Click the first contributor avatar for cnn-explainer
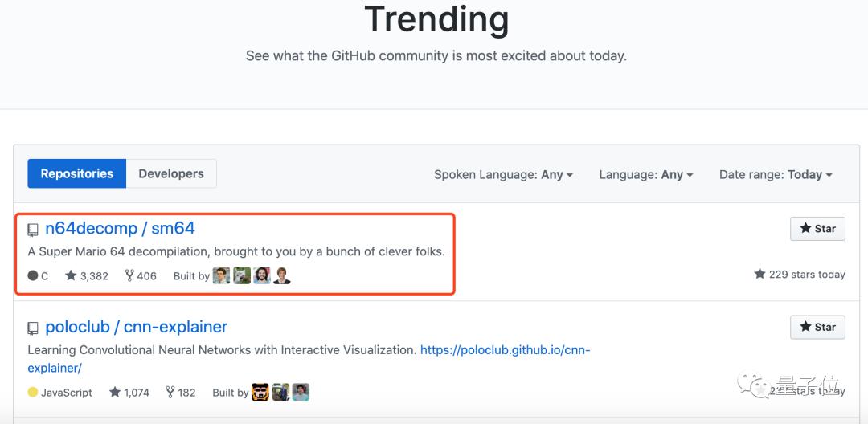The height and width of the screenshot is (424, 868). tap(260, 392)
